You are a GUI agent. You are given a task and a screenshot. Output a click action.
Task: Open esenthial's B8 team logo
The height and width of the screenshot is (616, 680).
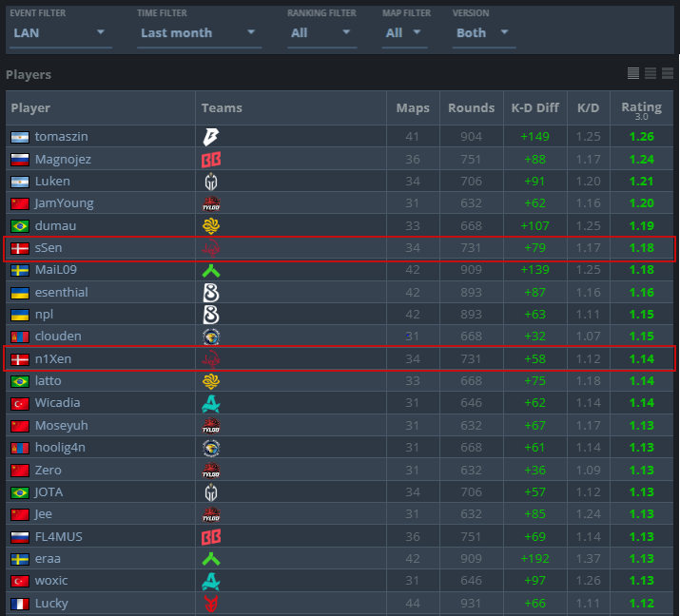(211, 293)
